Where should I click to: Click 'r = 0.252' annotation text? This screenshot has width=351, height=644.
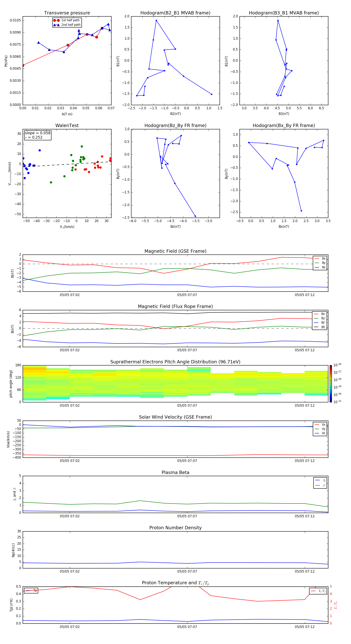(x=34, y=137)
